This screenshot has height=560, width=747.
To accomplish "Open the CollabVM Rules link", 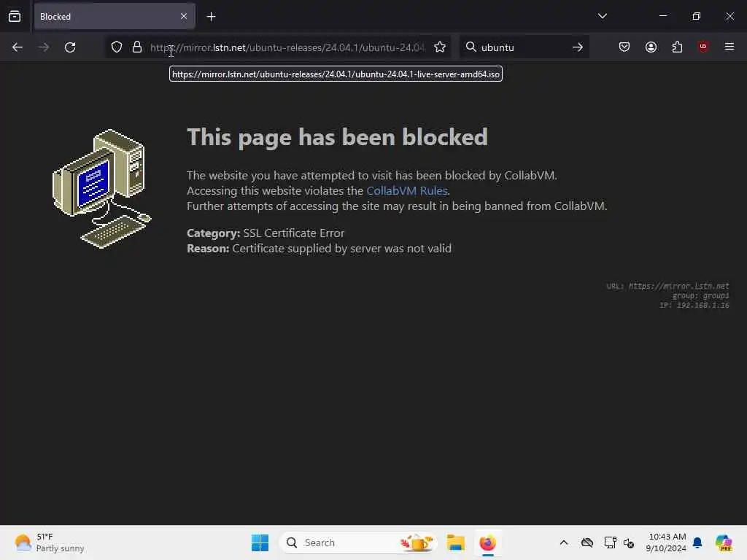I will pyautogui.click(x=407, y=190).
